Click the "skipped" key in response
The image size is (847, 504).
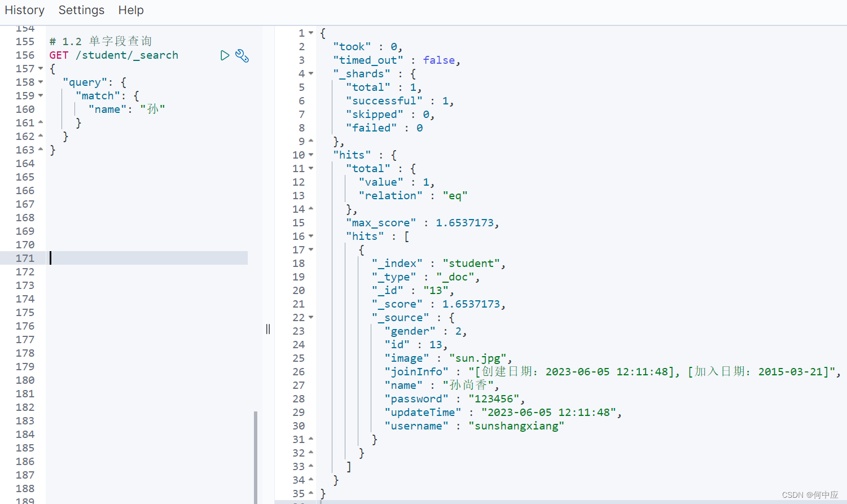[375, 115]
